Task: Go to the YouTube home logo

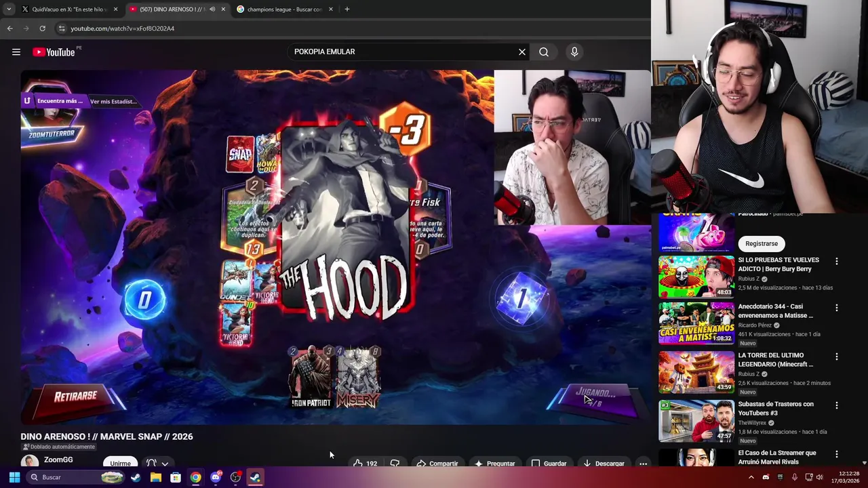Action: pos(54,52)
